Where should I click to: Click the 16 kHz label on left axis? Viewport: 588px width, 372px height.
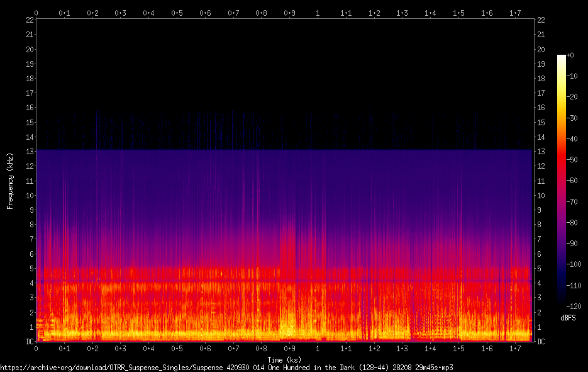pos(30,108)
